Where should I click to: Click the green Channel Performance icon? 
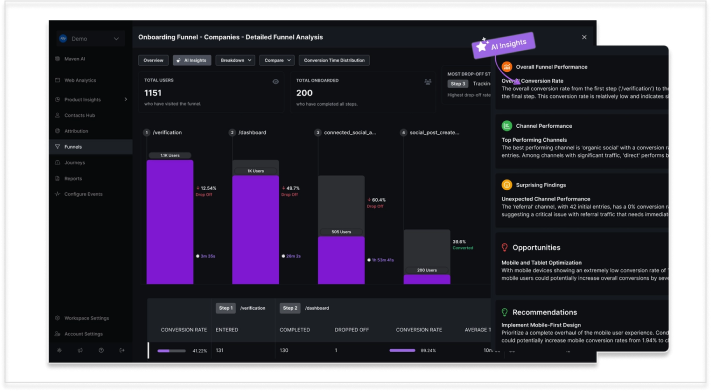click(x=506, y=126)
